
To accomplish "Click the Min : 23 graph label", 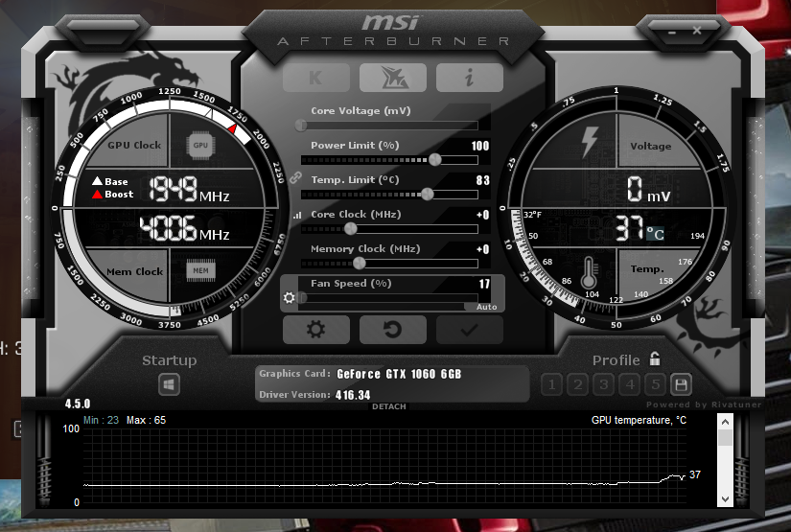I will 101,420.
